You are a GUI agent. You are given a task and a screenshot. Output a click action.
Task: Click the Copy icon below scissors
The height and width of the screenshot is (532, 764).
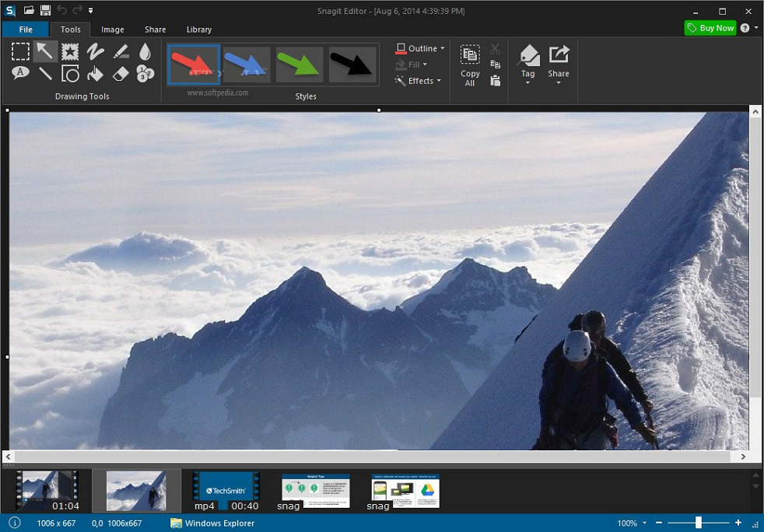495,65
